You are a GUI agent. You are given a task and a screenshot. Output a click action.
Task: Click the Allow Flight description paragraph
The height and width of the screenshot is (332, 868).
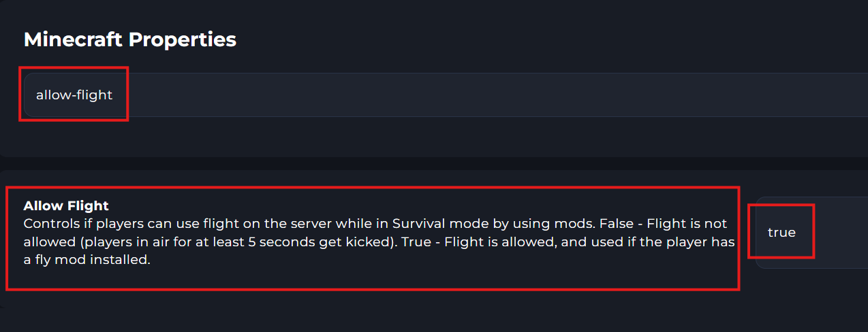375,242
